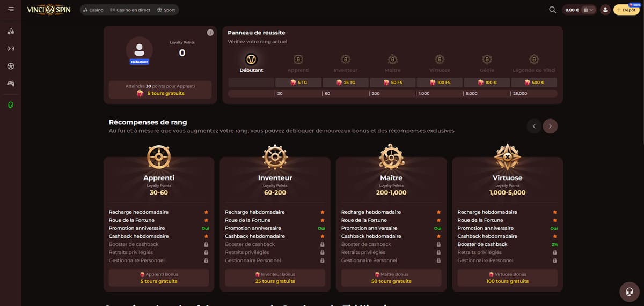Screen dimensions: 644x306
Task: Open the live casino sidebar icon
Action: coord(11,49)
